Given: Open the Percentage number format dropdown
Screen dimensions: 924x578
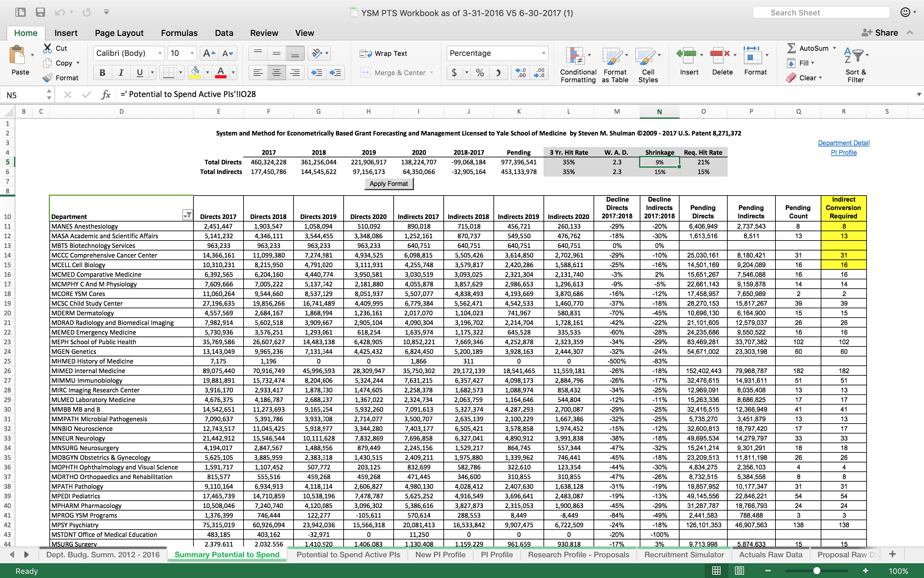Looking at the screenshot, I should point(543,53).
